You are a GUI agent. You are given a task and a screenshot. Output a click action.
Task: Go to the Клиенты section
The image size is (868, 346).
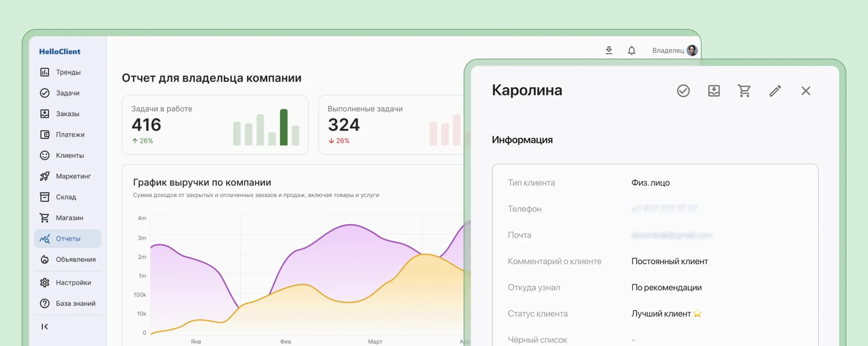tap(45, 155)
